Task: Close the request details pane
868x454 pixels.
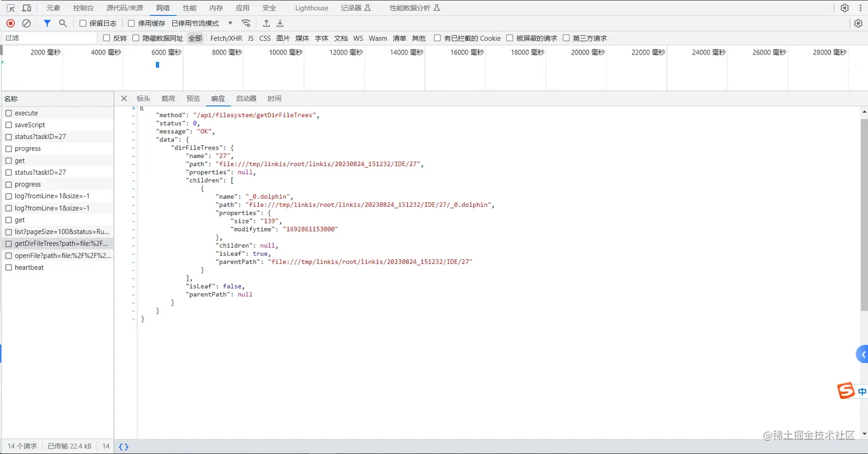Action: (124, 98)
